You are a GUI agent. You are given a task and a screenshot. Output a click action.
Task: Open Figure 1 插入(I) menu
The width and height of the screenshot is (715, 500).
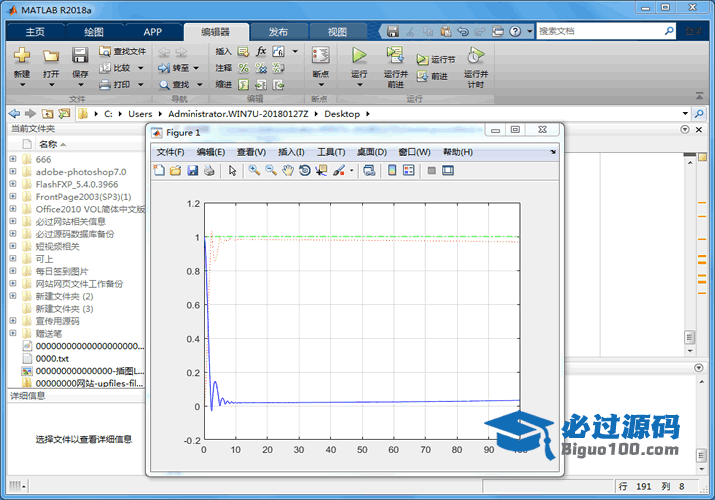(291, 152)
